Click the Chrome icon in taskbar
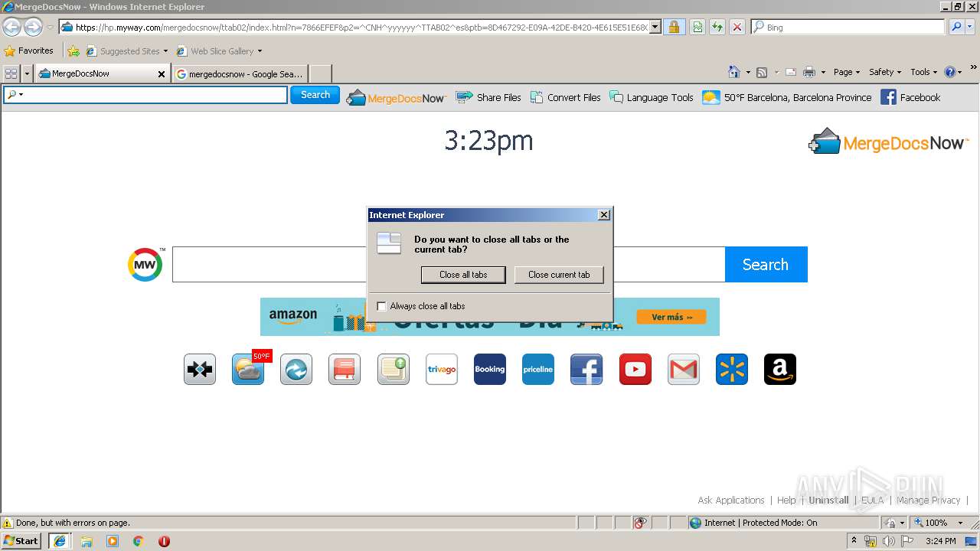The height and width of the screenshot is (551, 980). coord(139,541)
